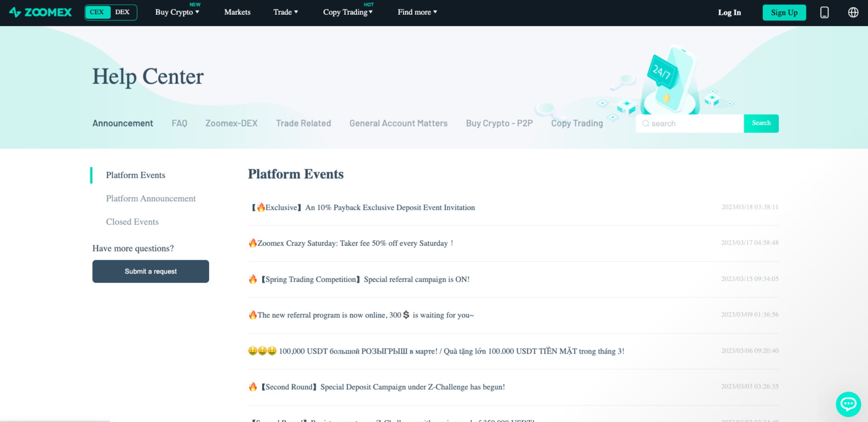Click the Platform Events page heading

(x=296, y=174)
